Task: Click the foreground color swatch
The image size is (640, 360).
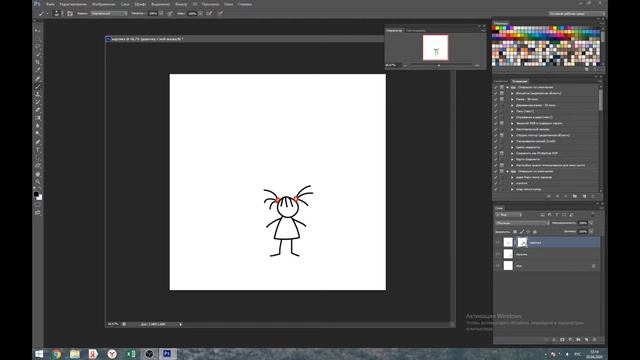Action: (36, 194)
